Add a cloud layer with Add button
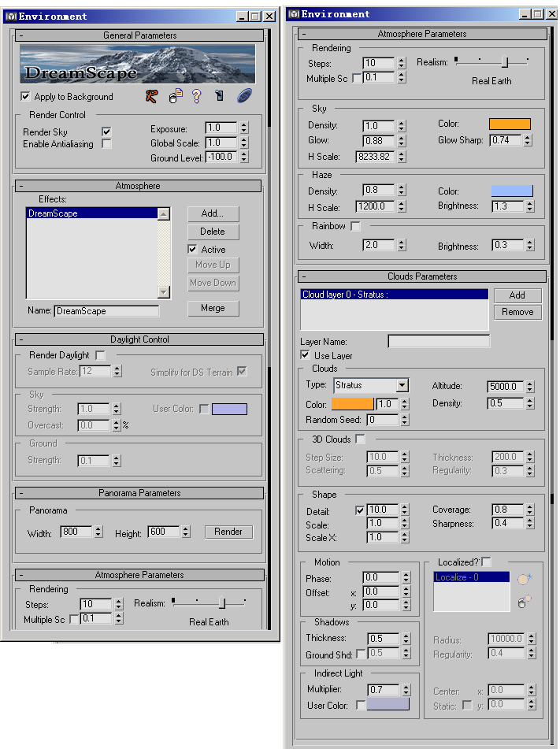Image resolution: width=560 pixels, height=749 pixels. pos(517,295)
